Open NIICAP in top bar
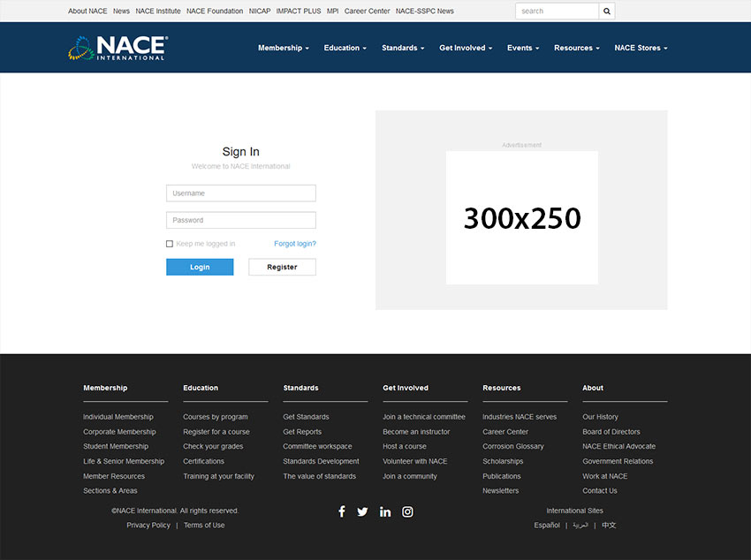 [x=260, y=11]
